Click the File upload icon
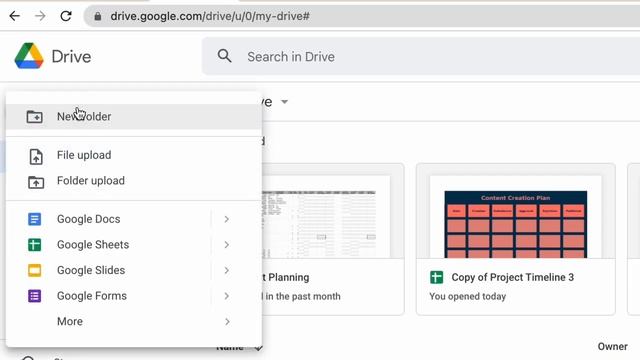 36,156
